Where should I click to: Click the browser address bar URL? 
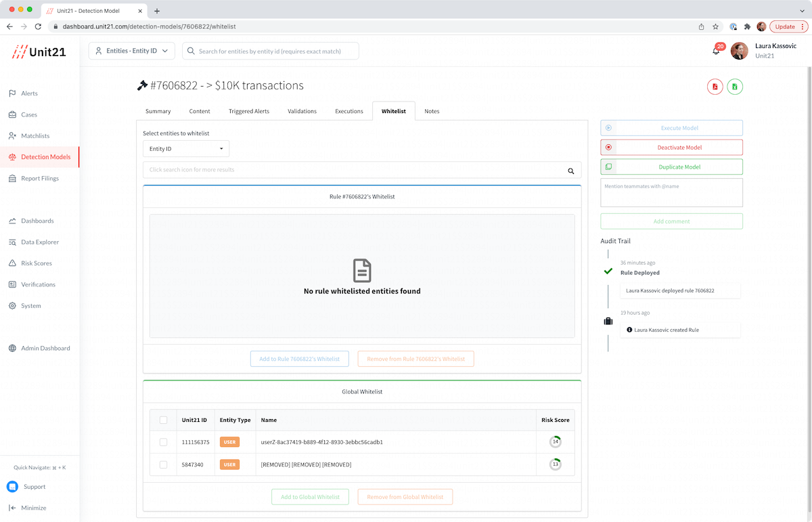150,26
